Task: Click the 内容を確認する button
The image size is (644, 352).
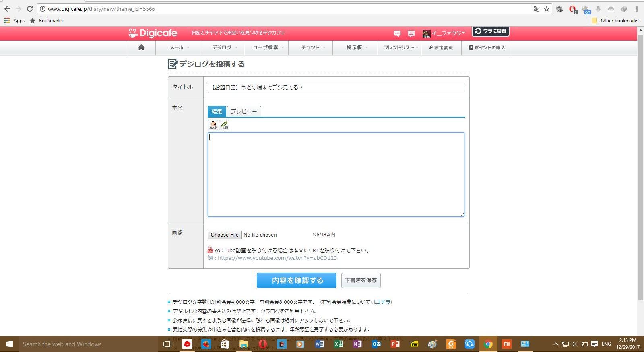Action: (296, 280)
